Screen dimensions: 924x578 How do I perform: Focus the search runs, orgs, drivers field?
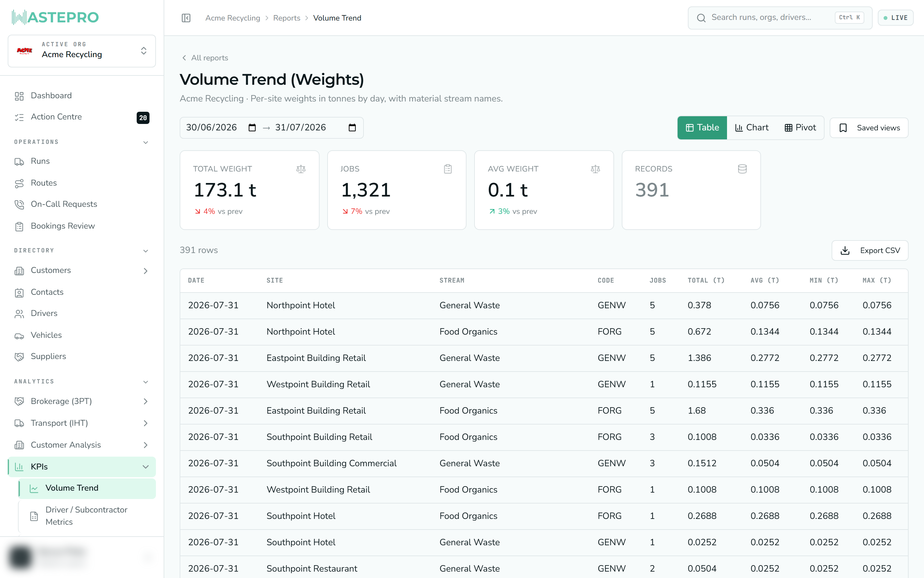780,18
